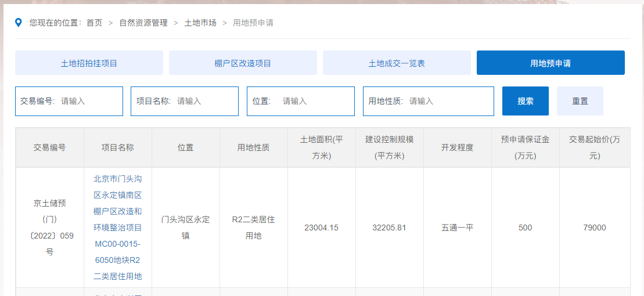Screen dimensions: 644x296
Task: Select the R2二类居住用地 cell
Action: pos(253,228)
